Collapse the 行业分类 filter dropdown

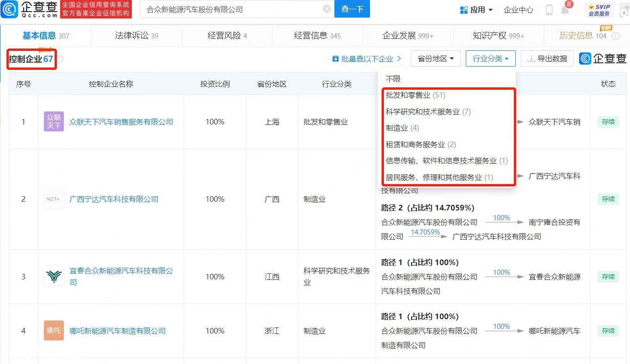(x=490, y=59)
